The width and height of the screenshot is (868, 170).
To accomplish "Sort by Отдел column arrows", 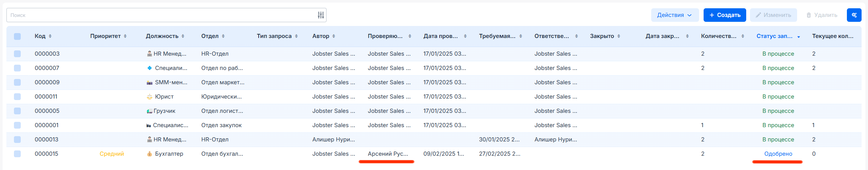I will tap(223, 36).
